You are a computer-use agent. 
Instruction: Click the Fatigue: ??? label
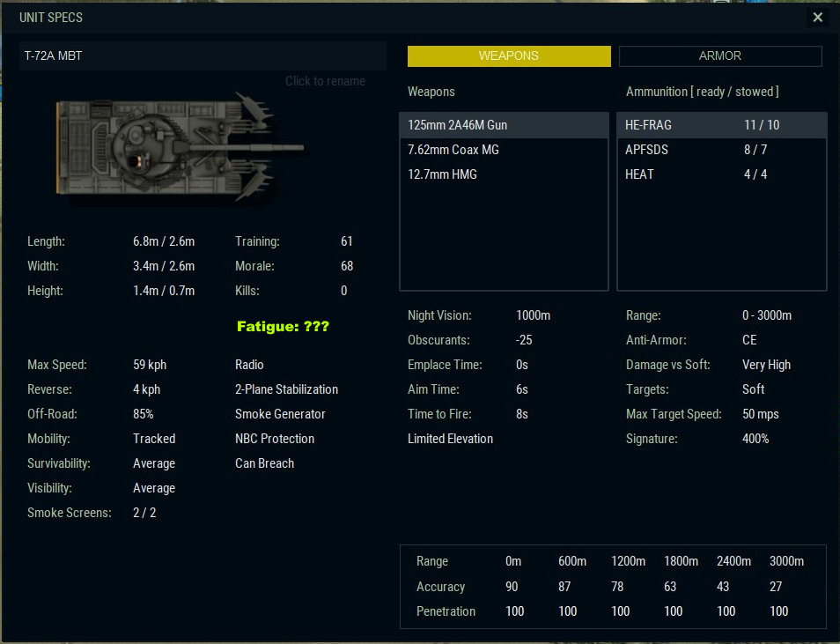click(x=283, y=326)
